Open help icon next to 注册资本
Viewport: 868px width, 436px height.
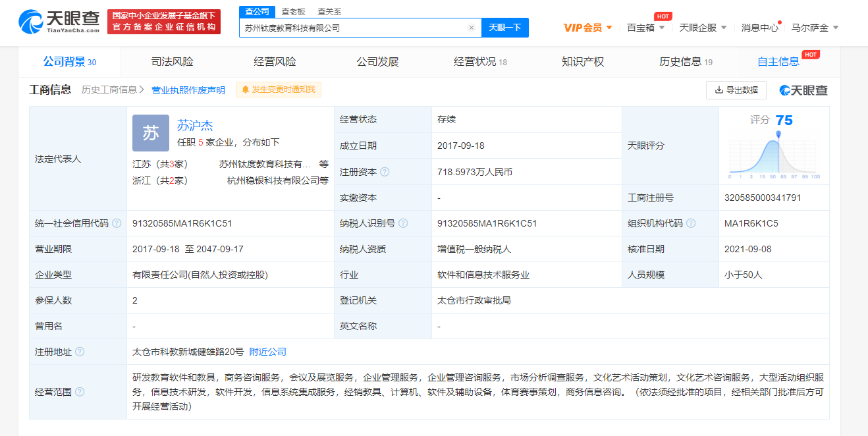pos(385,172)
